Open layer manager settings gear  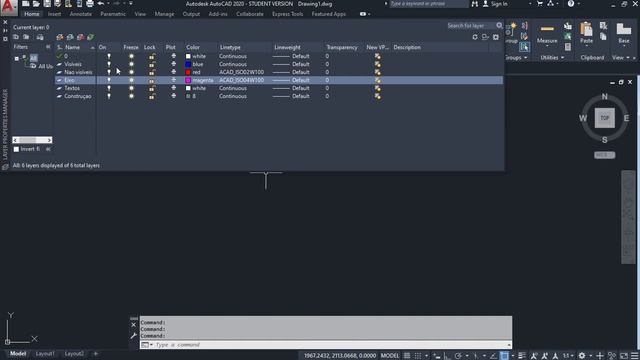[x=496, y=37]
